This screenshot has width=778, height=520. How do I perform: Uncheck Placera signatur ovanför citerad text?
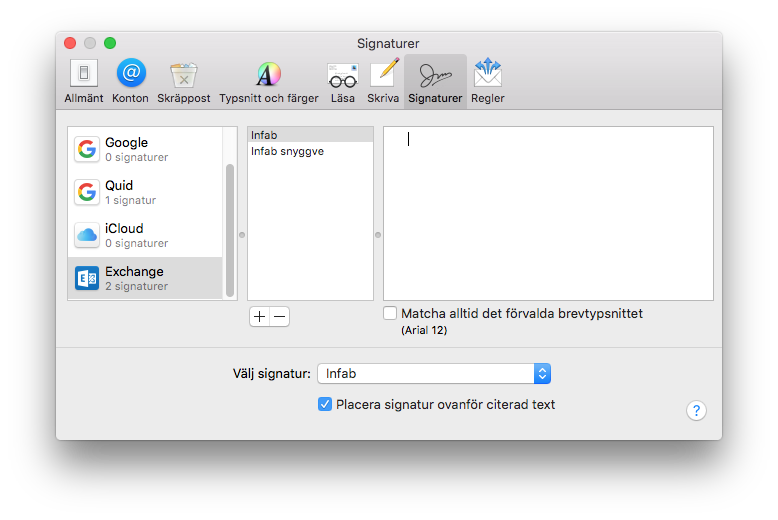(x=324, y=404)
